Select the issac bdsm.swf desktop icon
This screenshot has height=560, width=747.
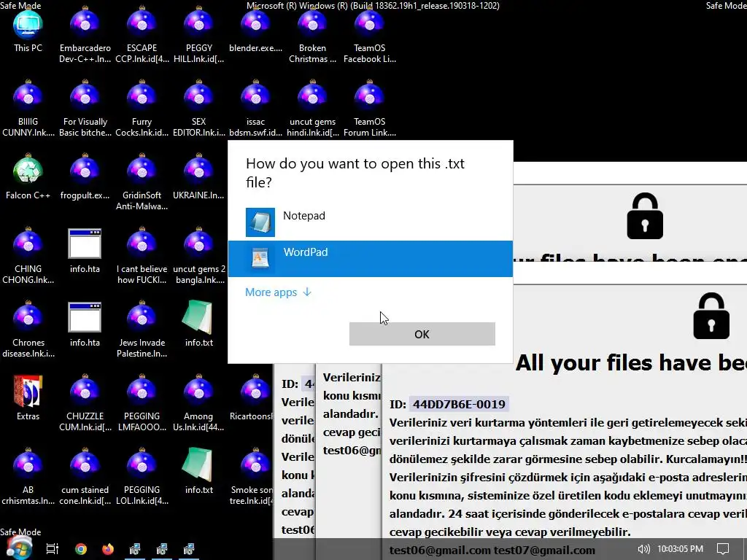(x=255, y=108)
